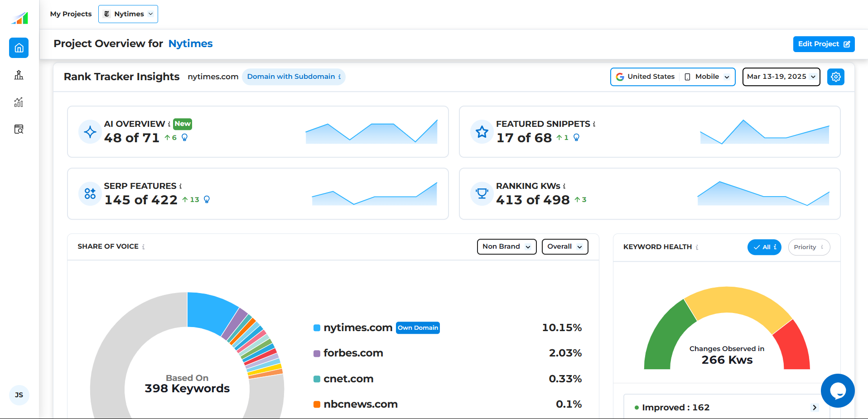Click the info icon next to AI OVERVIEW
Screen dimensions: 868x419
(169, 124)
